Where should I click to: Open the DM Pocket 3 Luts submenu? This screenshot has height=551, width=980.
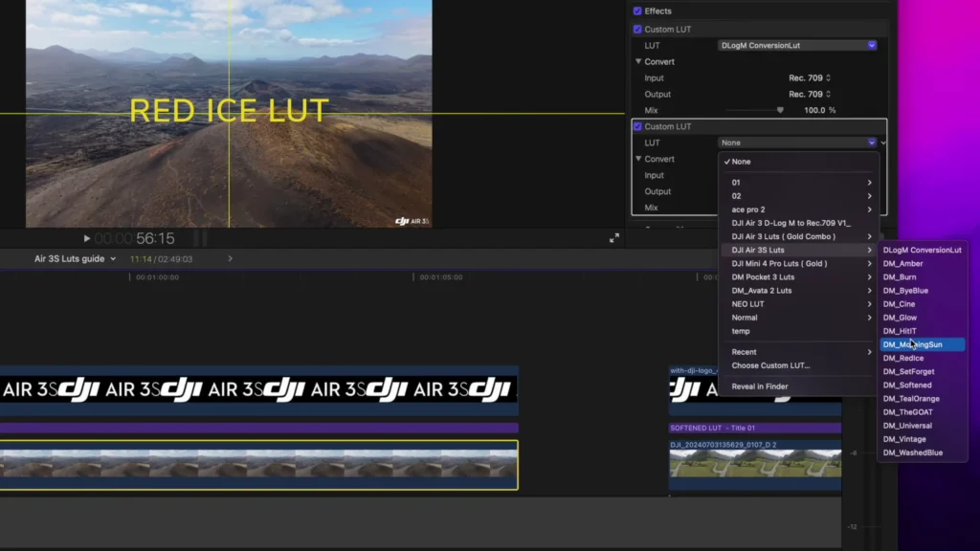(x=799, y=277)
